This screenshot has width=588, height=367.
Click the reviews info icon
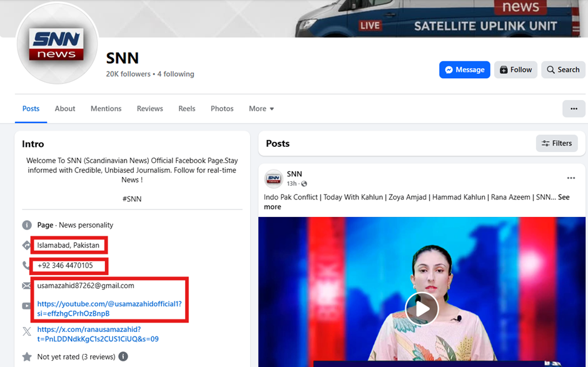[x=123, y=356]
